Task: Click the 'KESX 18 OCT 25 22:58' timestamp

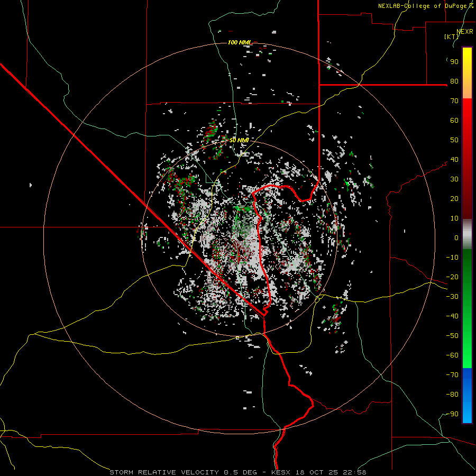Action: coord(319,472)
